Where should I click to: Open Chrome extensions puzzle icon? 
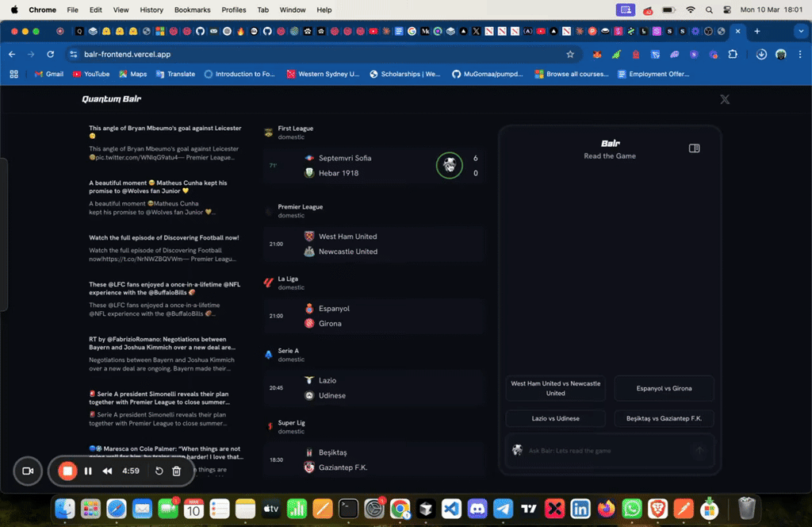732,55
